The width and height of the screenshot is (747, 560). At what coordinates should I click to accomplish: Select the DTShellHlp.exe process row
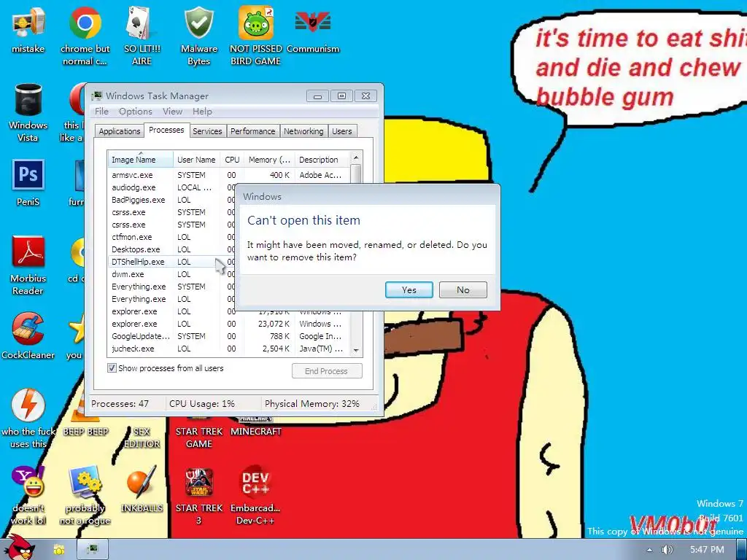171,262
